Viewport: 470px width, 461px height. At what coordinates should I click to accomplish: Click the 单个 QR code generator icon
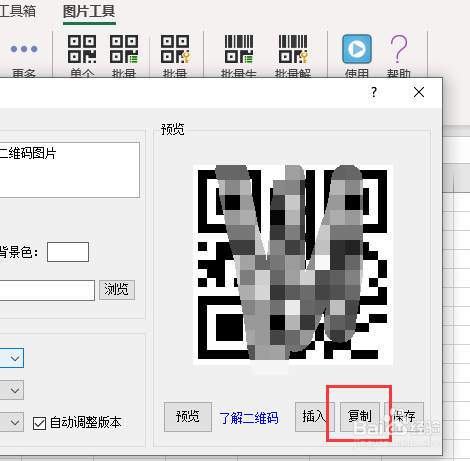[82, 49]
